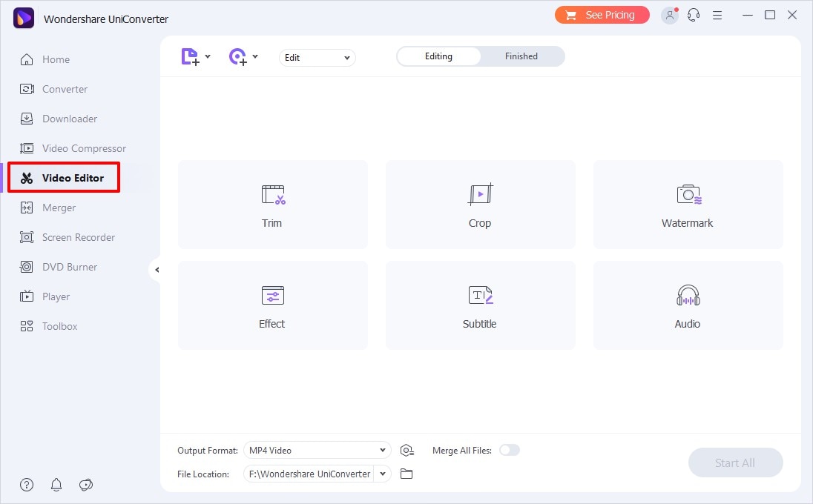Viewport: 813px width, 504px height.
Task: Click the Add Files icon
Action: (191, 56)
